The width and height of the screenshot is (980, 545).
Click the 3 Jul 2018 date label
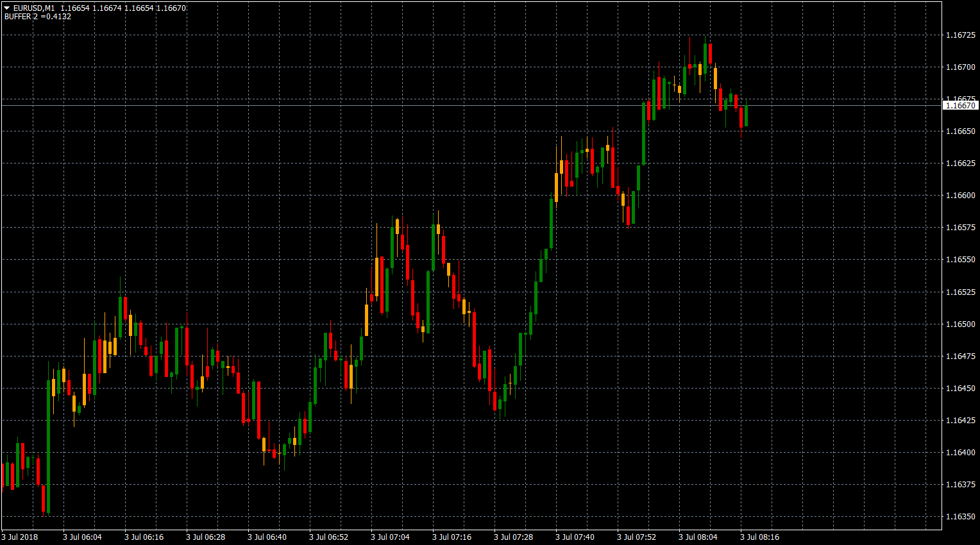(x=20, y=537)
